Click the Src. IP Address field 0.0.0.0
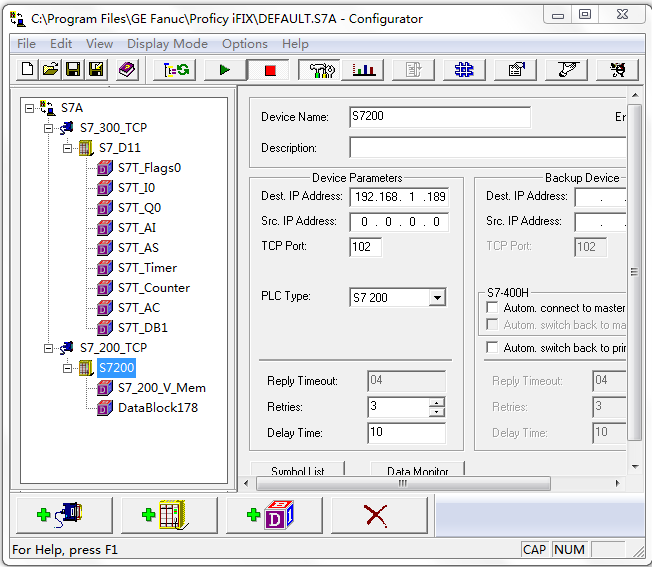The image size is (652, 567). tap(399, 222)
